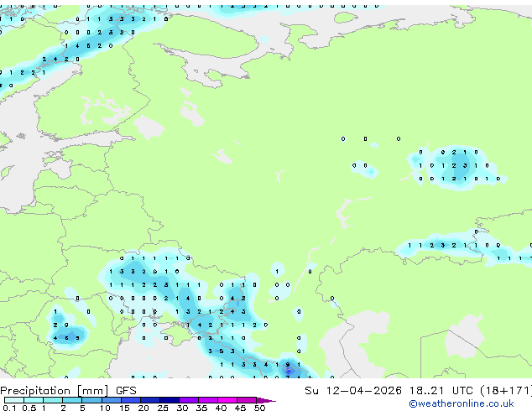Image resolution: width=532 pixels, height=411 pixels.
Task: Click the 45–50 mm dark magenta legend swatch
Action: click(x=247, y=400)
